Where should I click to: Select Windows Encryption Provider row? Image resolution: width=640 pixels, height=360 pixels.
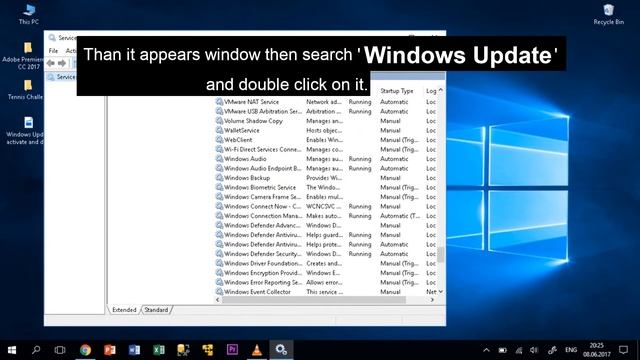click(x=326, y=273)
